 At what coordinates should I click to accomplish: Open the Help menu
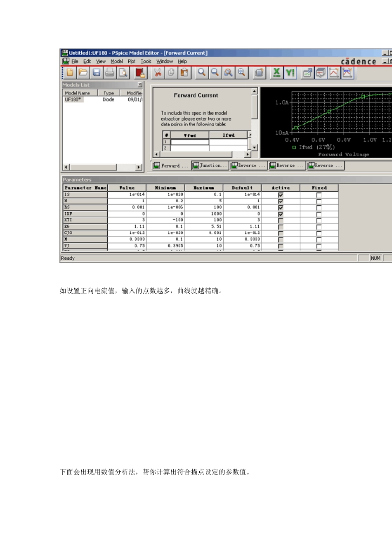tap(182, 61)
